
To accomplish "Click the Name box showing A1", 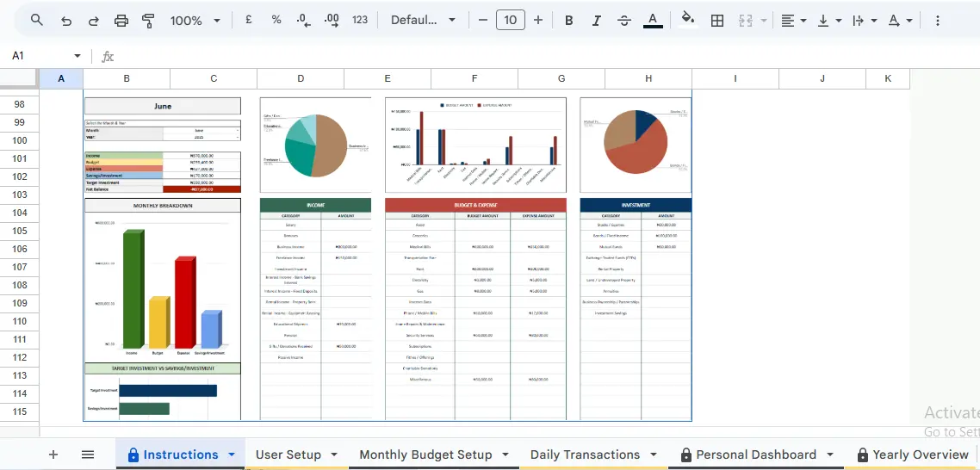I will coord(46,56).
